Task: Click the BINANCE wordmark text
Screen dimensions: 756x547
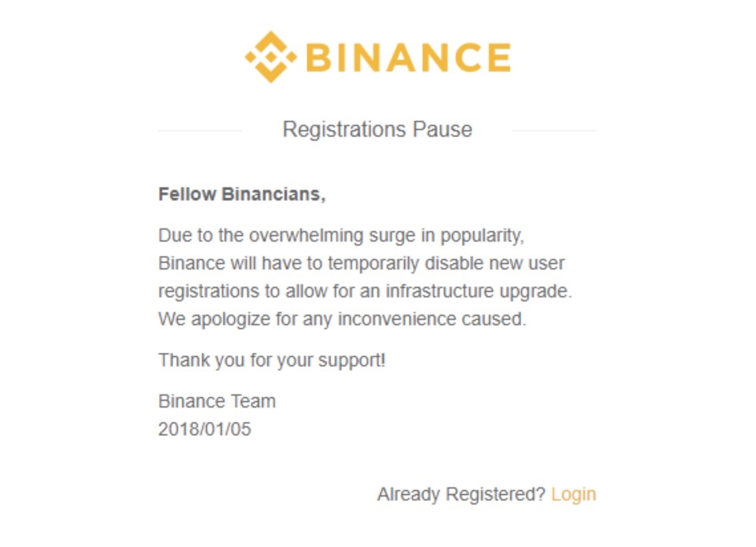Action: (x=408, y=58)
